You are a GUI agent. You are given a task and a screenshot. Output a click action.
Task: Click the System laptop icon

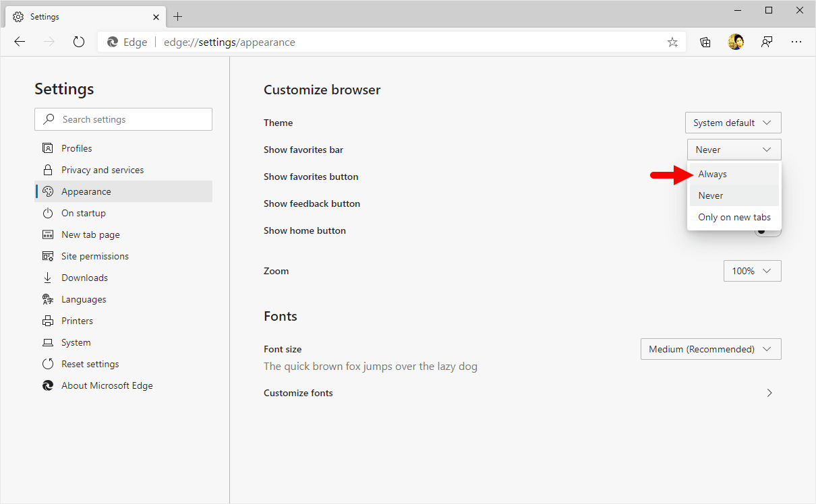click(x=47, y=342)
